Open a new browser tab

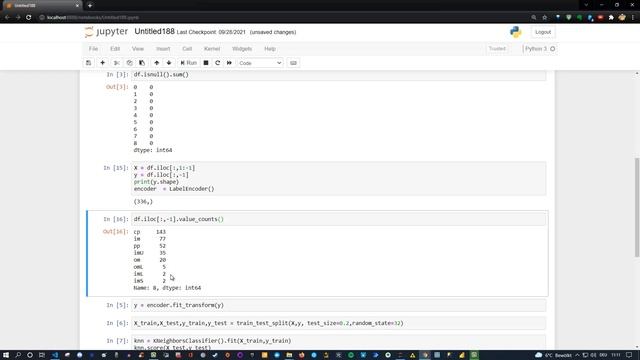[90, 5]
